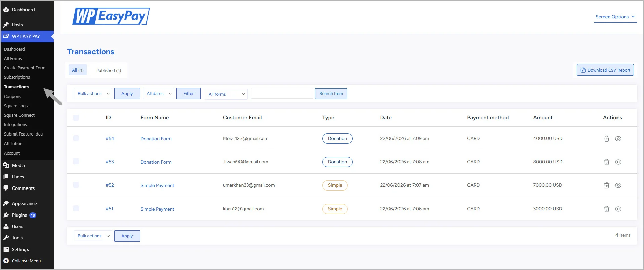Click the Simple type badge for #51

(335, 209)
